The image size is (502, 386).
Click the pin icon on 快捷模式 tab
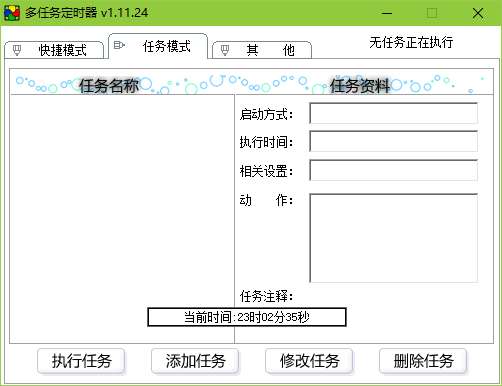[17, 50]
